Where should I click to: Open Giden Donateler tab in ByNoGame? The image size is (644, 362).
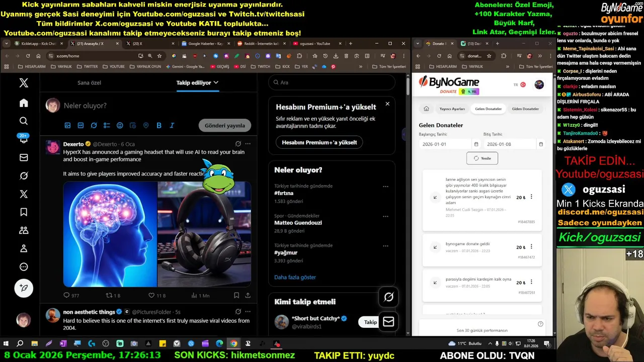525,109
